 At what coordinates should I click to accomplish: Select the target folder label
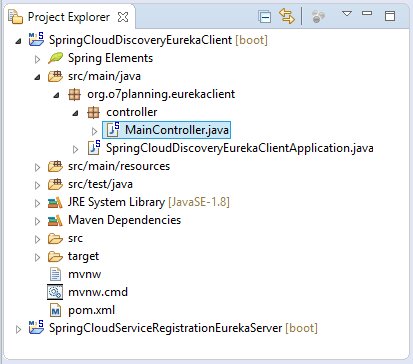(83, 256)
